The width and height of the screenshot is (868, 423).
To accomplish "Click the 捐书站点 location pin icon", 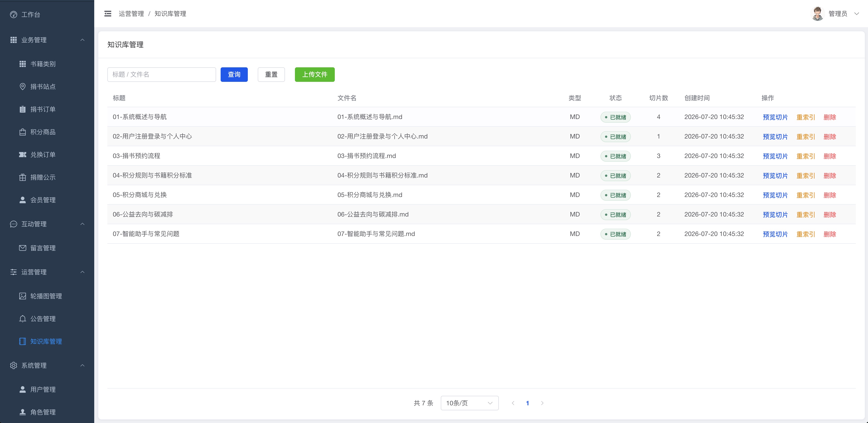I will 23,86.
